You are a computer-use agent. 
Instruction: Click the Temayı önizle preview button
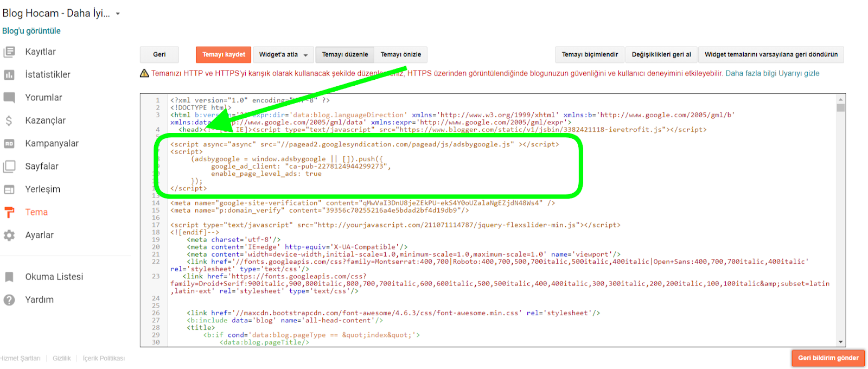click(x=401, y=54)
